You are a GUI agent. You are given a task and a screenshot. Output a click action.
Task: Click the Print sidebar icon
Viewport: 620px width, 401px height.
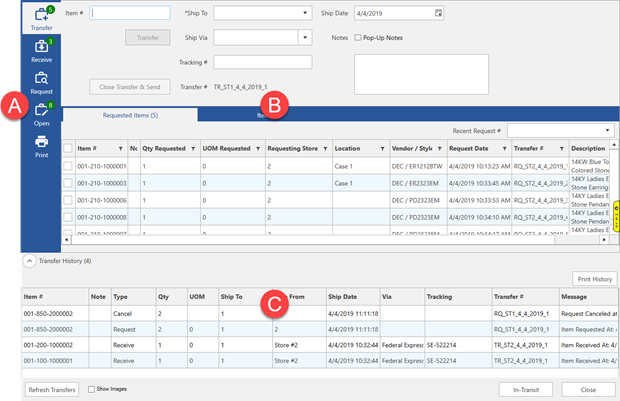click(41, 146)
